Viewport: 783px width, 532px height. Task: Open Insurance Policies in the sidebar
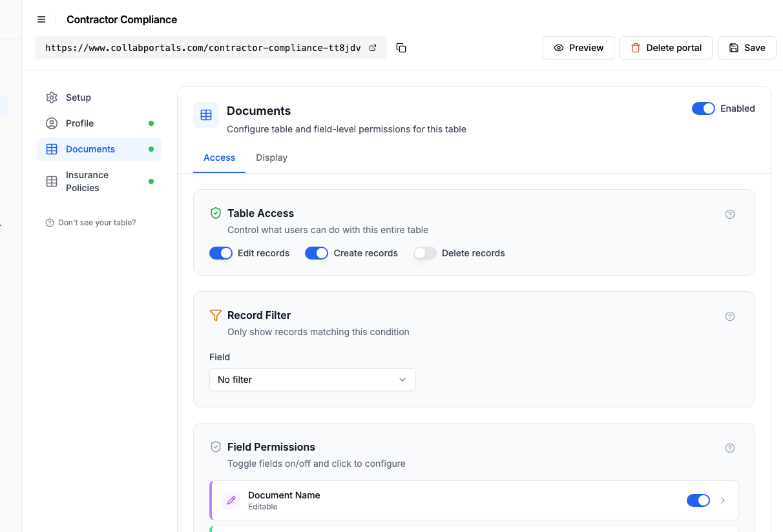click(x=99, y=181)
